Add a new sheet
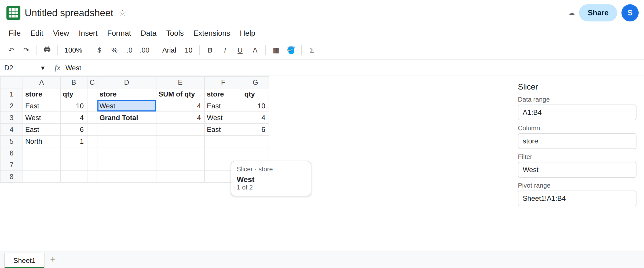Image resolution: width=644 pixels, height=268 pixels. [53, 259]
